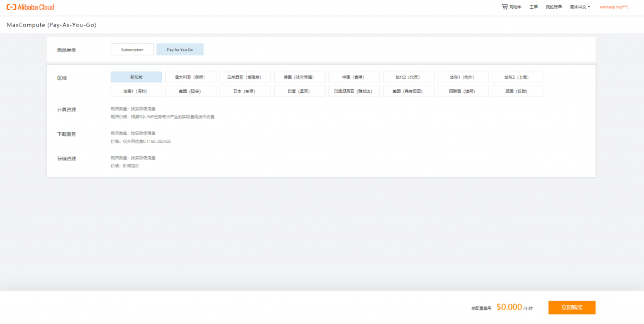The height and width of the screenshot is (324, 644).
Task: Choose the 中国（香港）region
Action: [354, 77]
